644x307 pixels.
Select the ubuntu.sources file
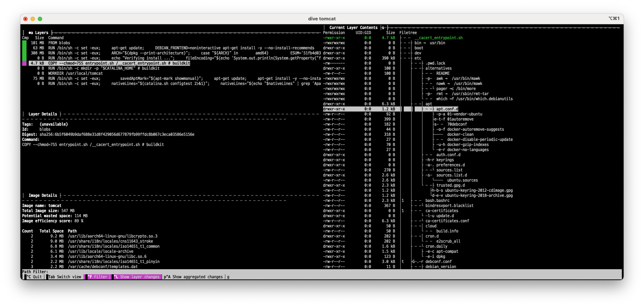tap(463, 180)
